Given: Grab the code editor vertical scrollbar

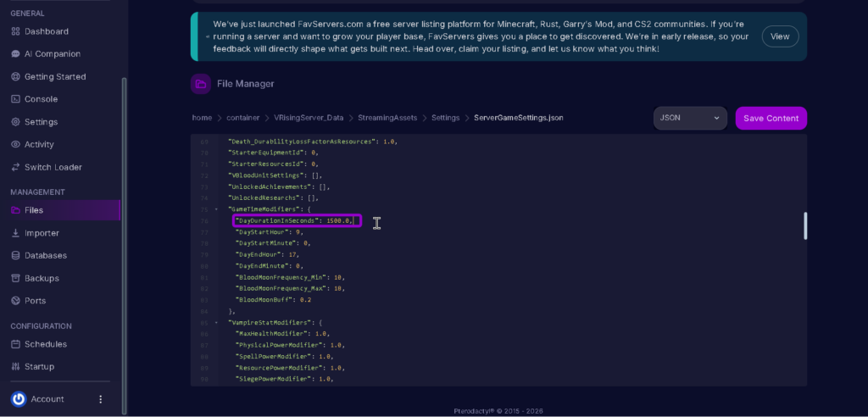Looking at the screenshot, I should tap(805, 226).
